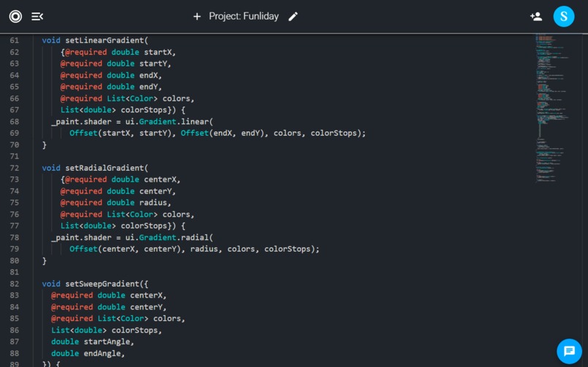Image resolution: width=588 pixels, height=367 pixels.
Task: Click the circular app logo icon
Action: [15, 17]
